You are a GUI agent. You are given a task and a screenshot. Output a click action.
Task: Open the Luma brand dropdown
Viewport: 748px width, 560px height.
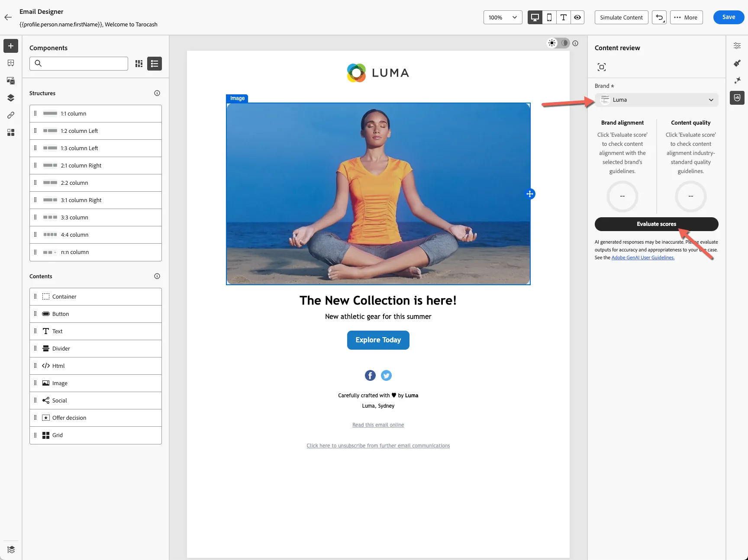point(657,100)
